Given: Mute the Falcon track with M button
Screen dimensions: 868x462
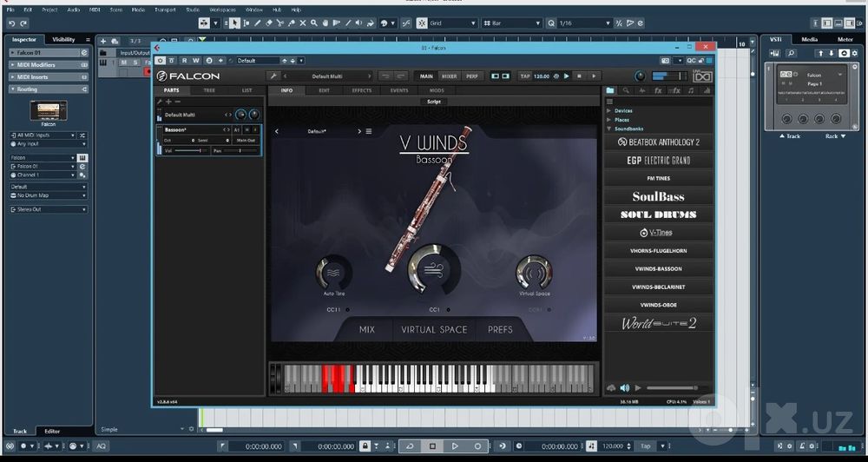Looking at the screenshot, I should (x=123, y=62).
